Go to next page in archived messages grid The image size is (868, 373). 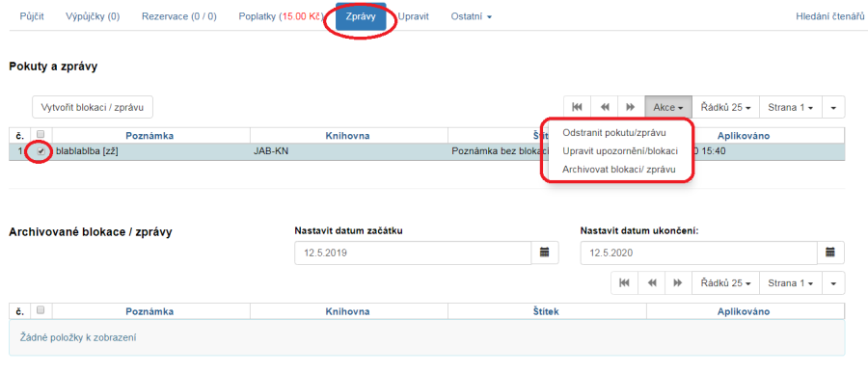pyautogui.click(x=678, y=282)
